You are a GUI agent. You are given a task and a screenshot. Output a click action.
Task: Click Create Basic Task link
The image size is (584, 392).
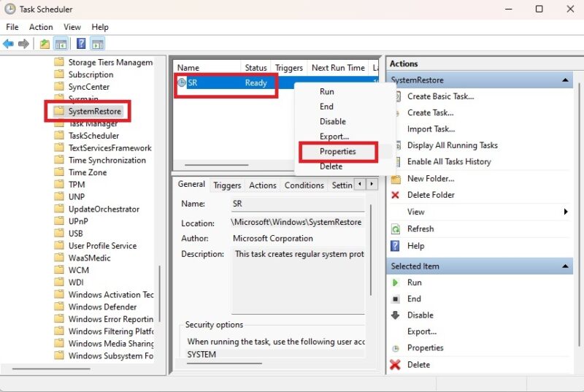[x=441, y=96]
